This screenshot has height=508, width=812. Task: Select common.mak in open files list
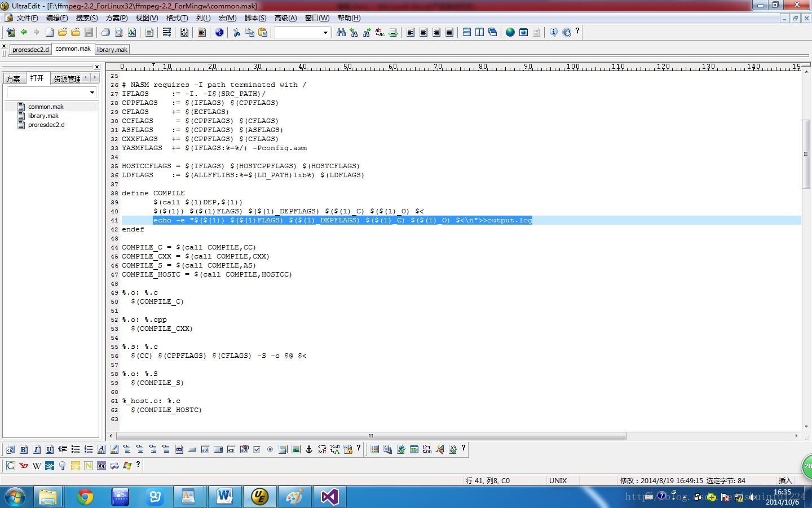point(46,107)
